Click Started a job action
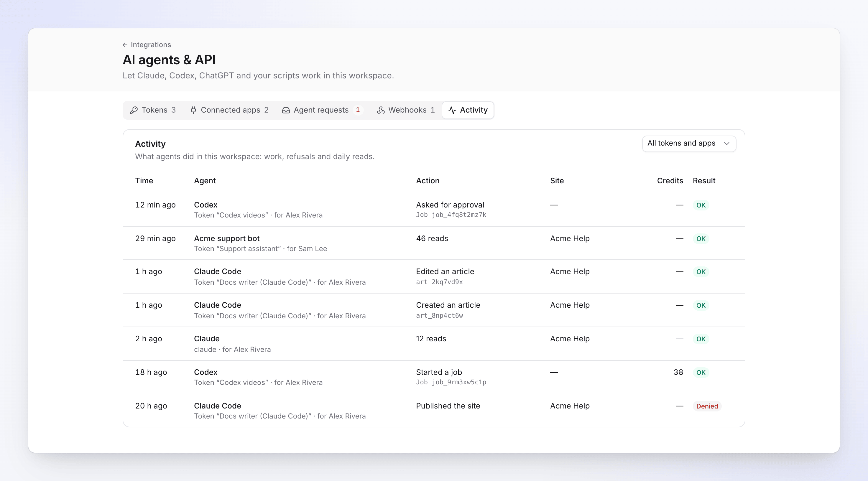The width and height of the screenshot is (868, 481). pyautogui.click(x=439, y=373)
